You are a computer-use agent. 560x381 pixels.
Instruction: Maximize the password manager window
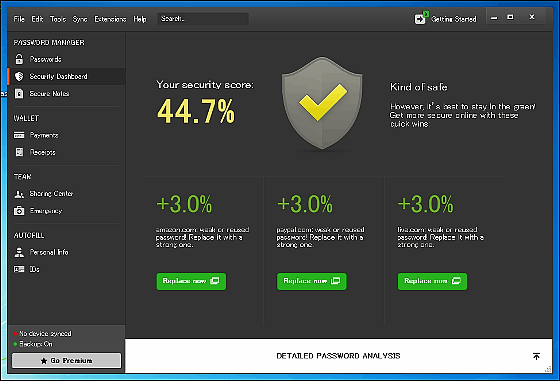click(x=510, y=17)
